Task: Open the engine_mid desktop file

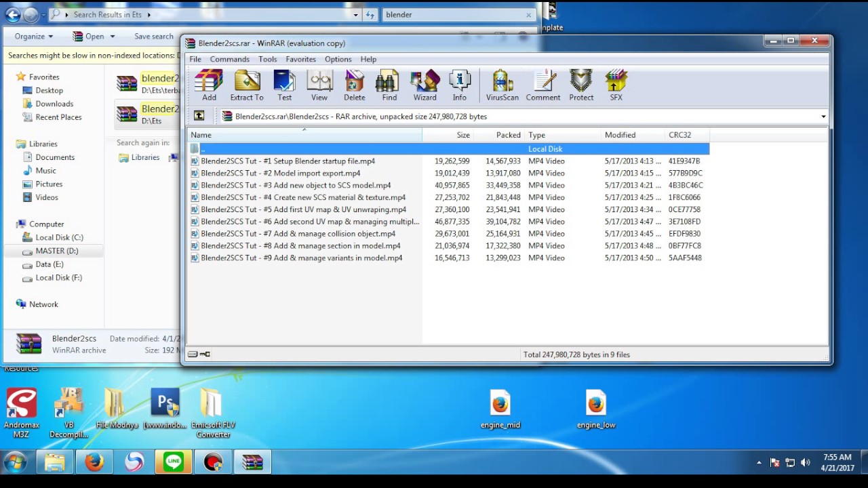Action: coord(500,409)
